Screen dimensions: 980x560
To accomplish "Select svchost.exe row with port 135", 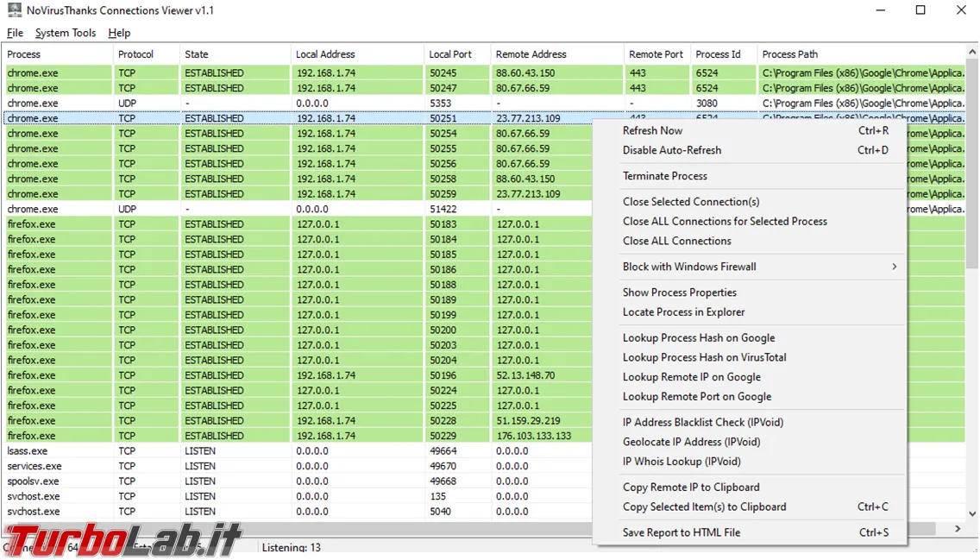I will coord(298,496).
